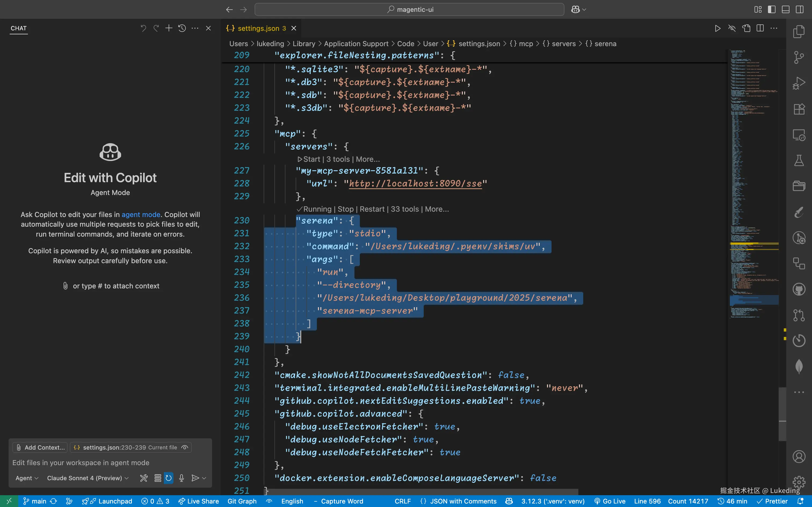Select the CHAT panel tab
This screenshot has width=812, height=507.
(19, 28)
